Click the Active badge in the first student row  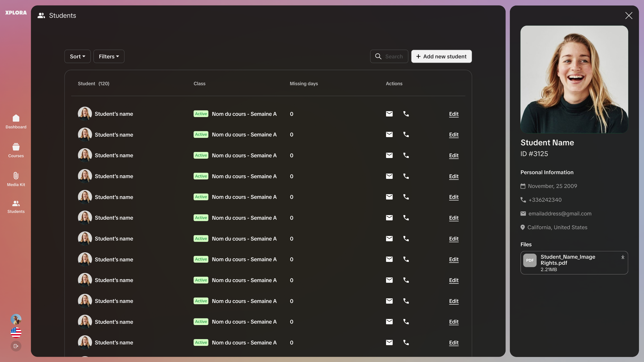(x=201, y=114)
